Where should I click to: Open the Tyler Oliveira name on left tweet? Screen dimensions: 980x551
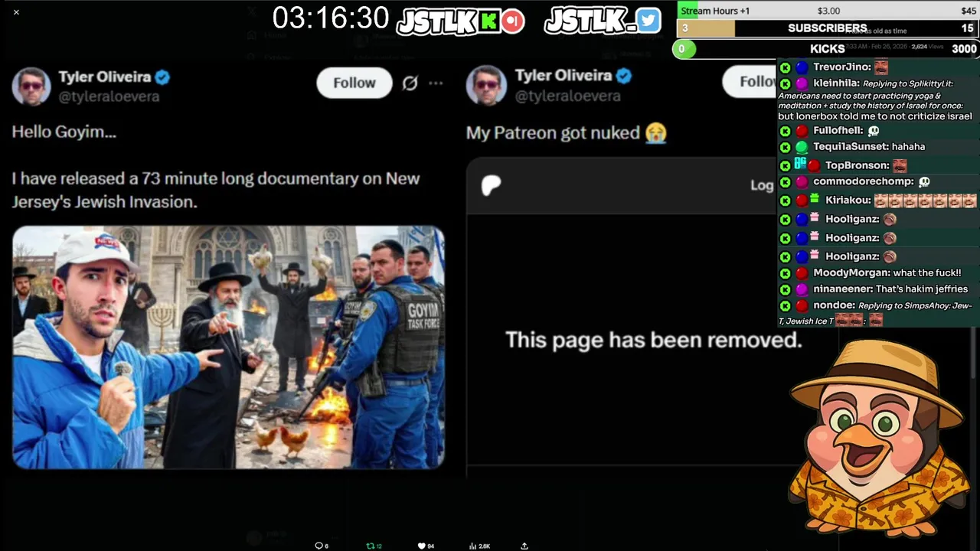coord(104,77)
